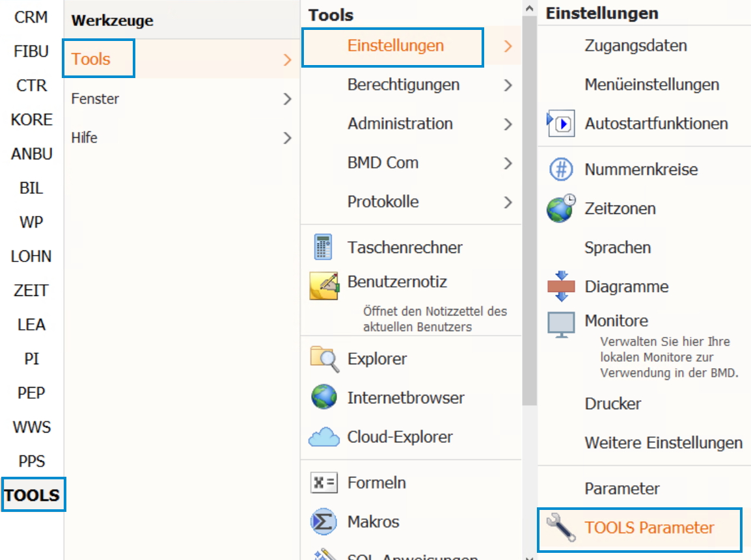
Task: Open Zeitzonen globe clock icon
Action: (561, 208)
